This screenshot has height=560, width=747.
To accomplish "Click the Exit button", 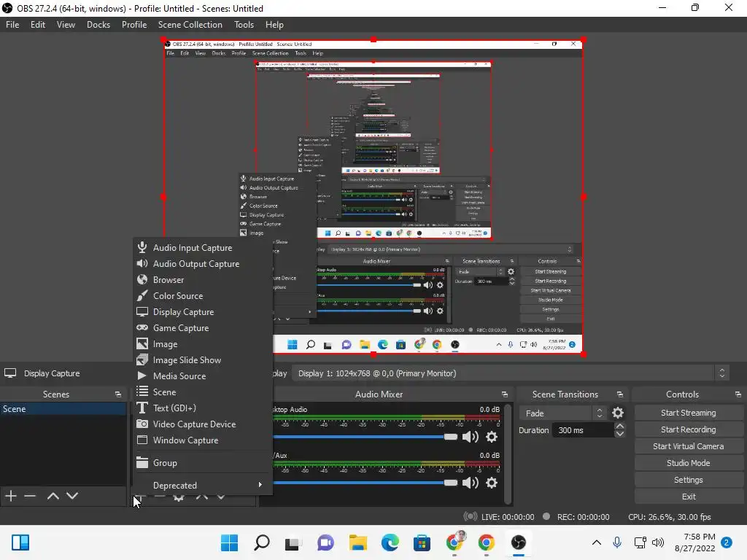I will [689, 497].
